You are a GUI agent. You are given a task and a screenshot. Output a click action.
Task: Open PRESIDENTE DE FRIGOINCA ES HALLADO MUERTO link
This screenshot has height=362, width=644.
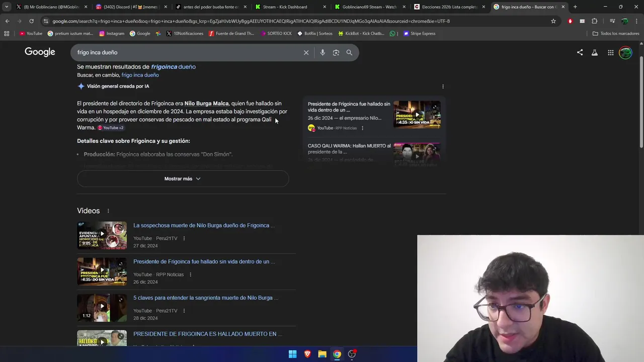pos(207,334)
